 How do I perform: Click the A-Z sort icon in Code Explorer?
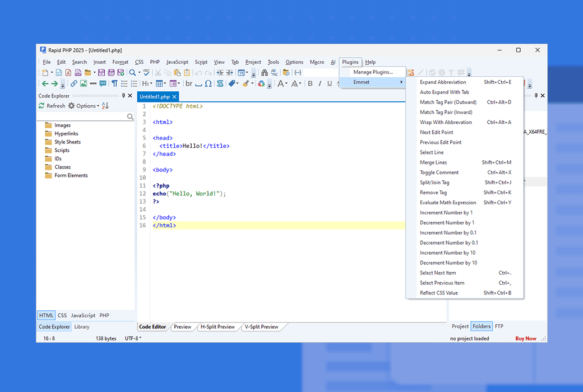coord(105,106)
